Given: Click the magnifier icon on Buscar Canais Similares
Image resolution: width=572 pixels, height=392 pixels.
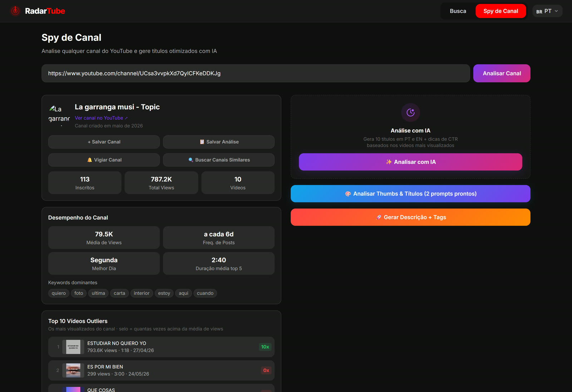Looking at the screenshot, I should (191, 160).
